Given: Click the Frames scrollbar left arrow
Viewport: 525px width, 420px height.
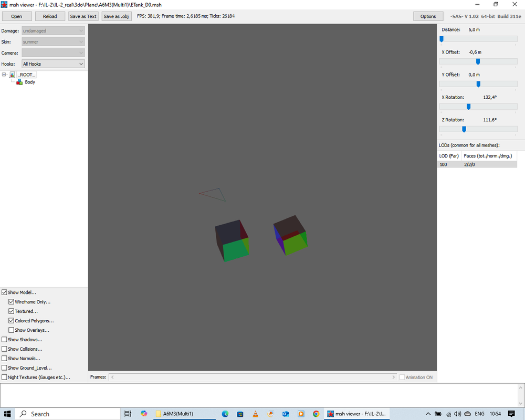Looking at the screenshot, I should pyautogui.click(x=112, y=377).
